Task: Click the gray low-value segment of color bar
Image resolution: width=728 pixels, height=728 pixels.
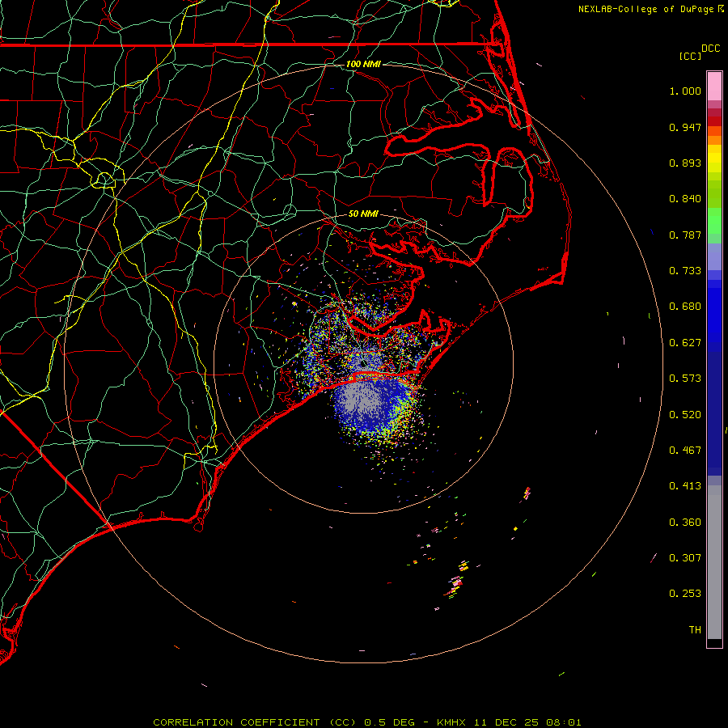Action: click(x=714, y=562)
